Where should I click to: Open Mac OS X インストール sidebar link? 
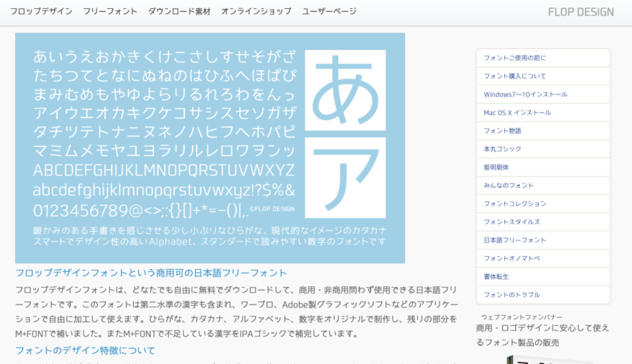[543, 113]
